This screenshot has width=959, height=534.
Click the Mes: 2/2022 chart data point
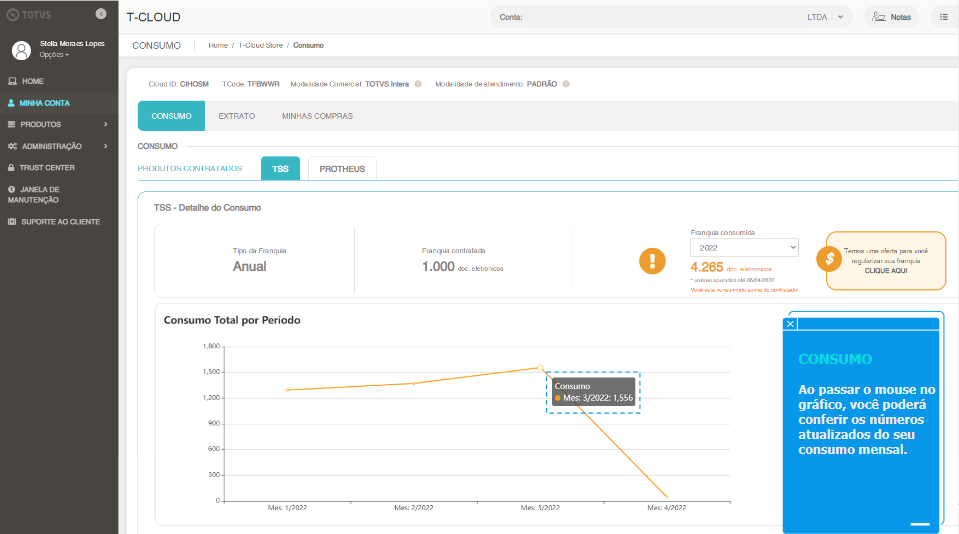coord(414,384)
